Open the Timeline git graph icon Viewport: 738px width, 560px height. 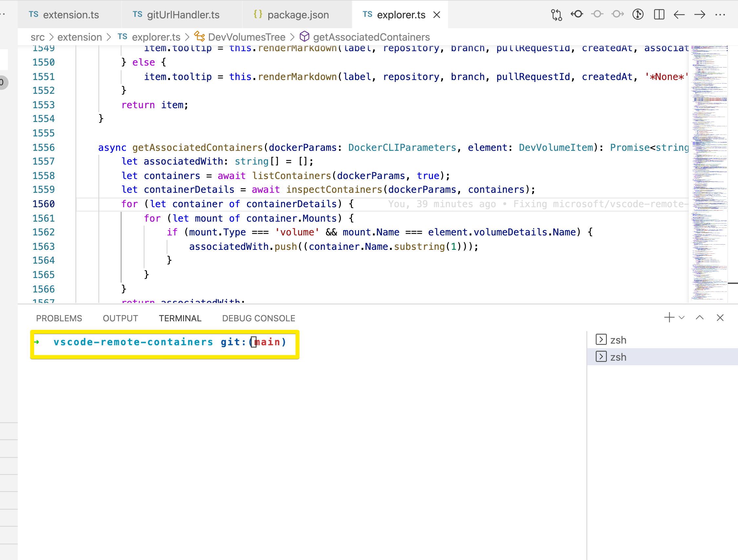(638, 15)
